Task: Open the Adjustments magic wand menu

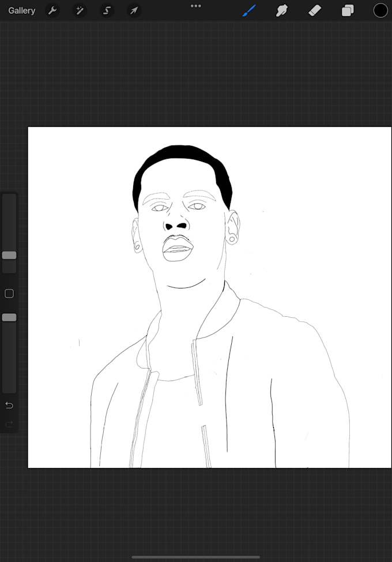Action: click(x=80, y=11)
